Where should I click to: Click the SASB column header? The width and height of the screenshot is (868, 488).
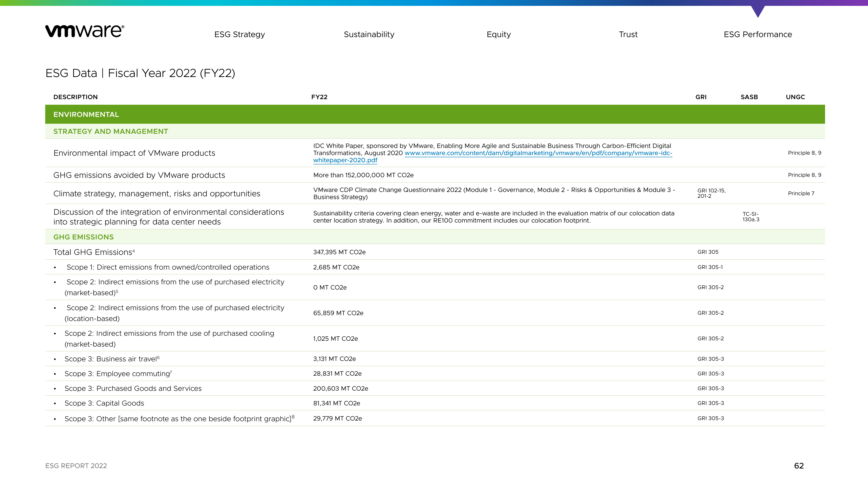pos(749,97)
